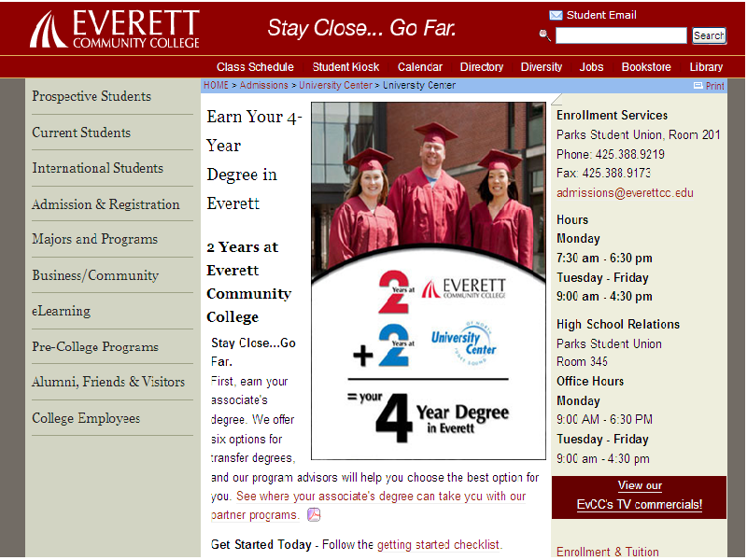747x560 pixels.
Task: Click the Stay Close... Go Far. banner slogan
Action: point(361,28)
